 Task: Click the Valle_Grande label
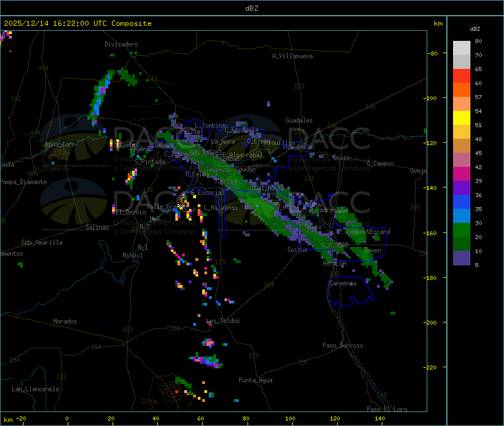166,207
